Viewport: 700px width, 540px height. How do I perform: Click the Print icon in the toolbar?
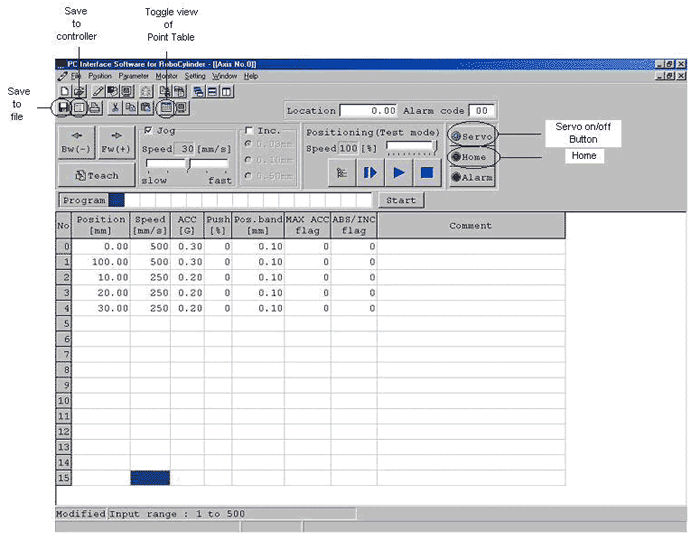pos(94,107)
